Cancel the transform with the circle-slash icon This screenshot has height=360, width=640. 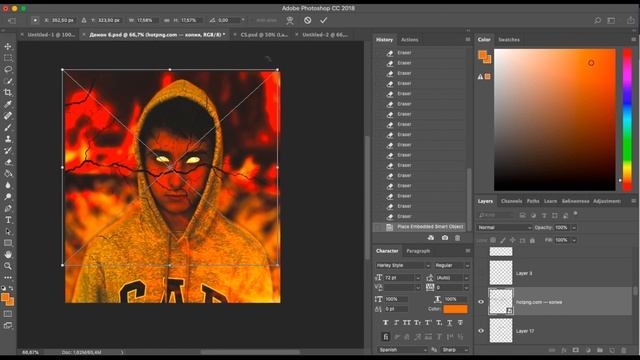(307, 20)
